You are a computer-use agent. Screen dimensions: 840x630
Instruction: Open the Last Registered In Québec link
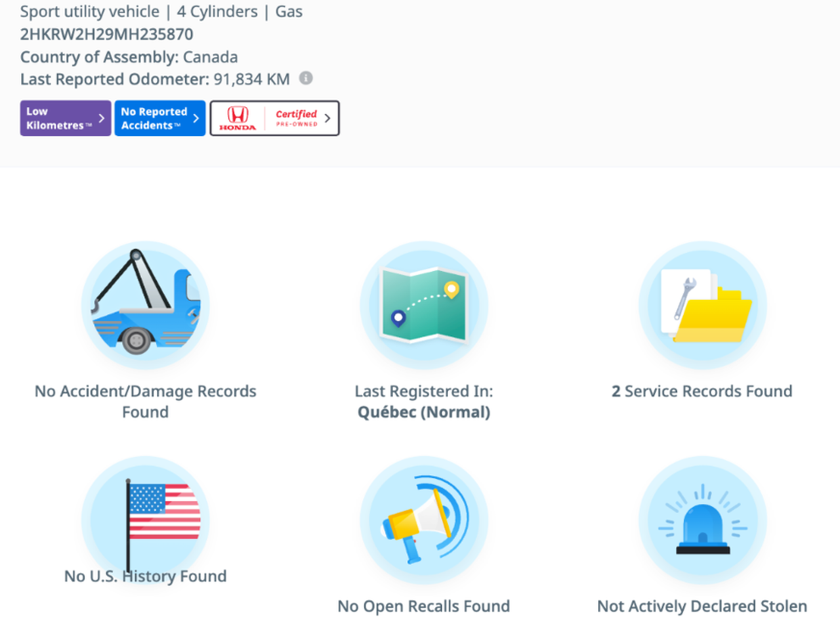pyautogui.click(x=424, y=401)
